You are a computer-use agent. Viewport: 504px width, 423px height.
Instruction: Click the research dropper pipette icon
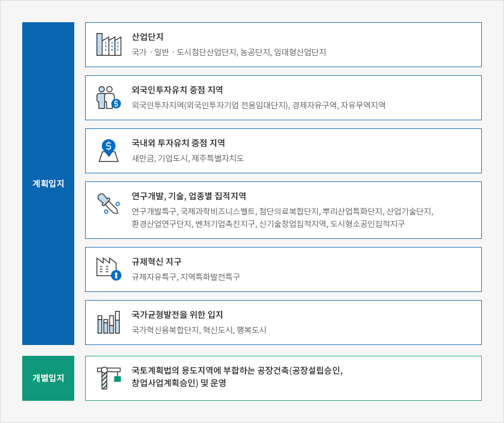(108, 204)
